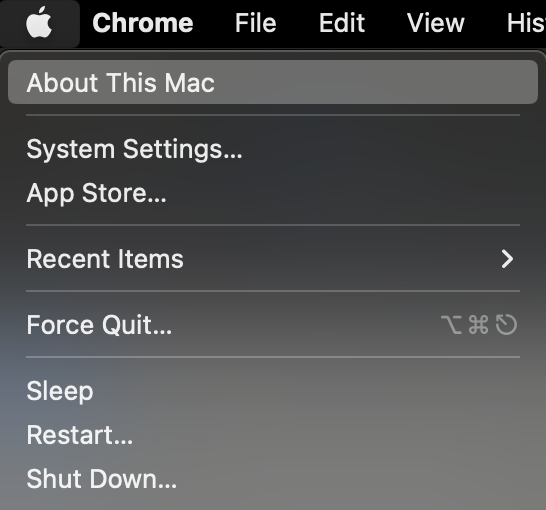
Task: Open About This Mac
Action: click(273, 82)
